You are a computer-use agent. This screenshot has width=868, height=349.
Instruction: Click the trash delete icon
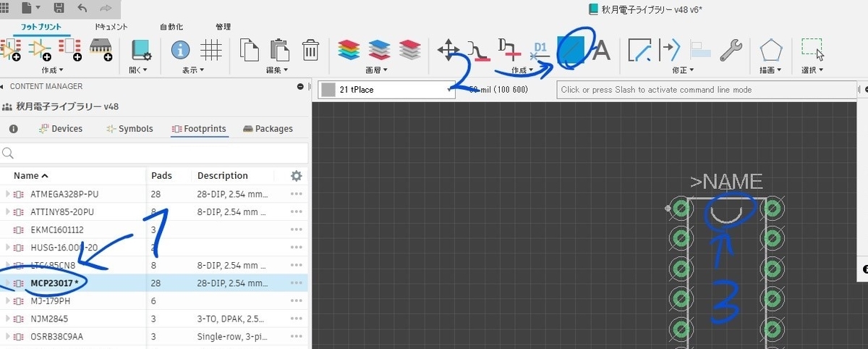310,50
